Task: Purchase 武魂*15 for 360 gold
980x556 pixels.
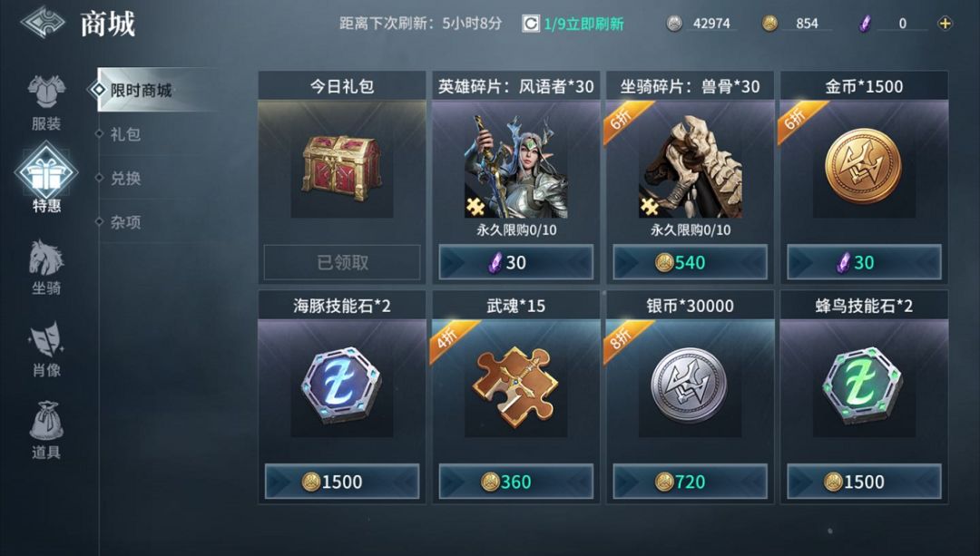Action: click(x=515, y=482)
